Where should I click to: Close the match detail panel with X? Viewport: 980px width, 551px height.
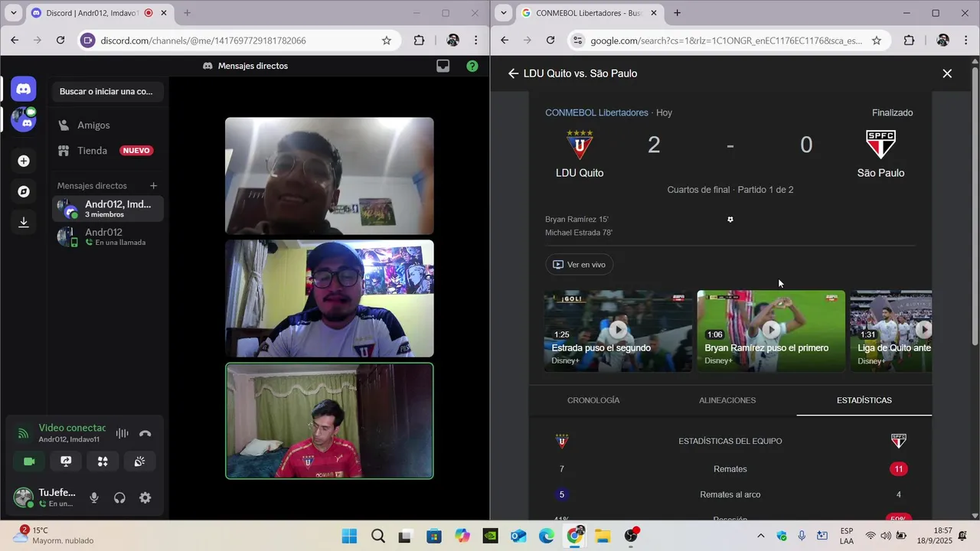point(947,73)
